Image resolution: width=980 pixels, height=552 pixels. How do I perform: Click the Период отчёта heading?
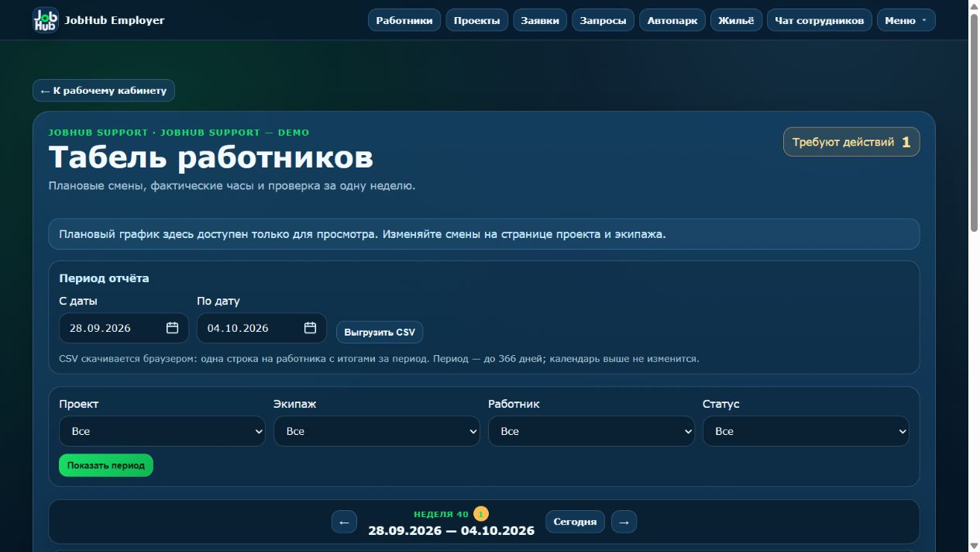[104, 278]
